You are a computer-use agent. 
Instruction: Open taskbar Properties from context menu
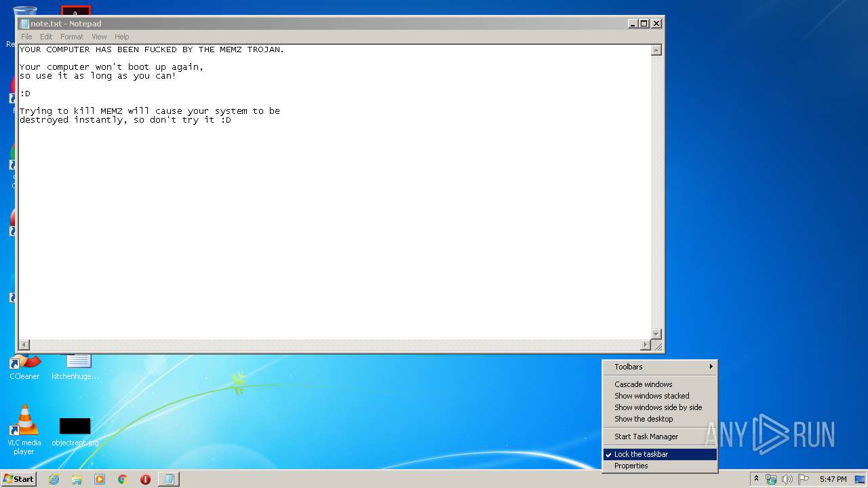(660, 466)
